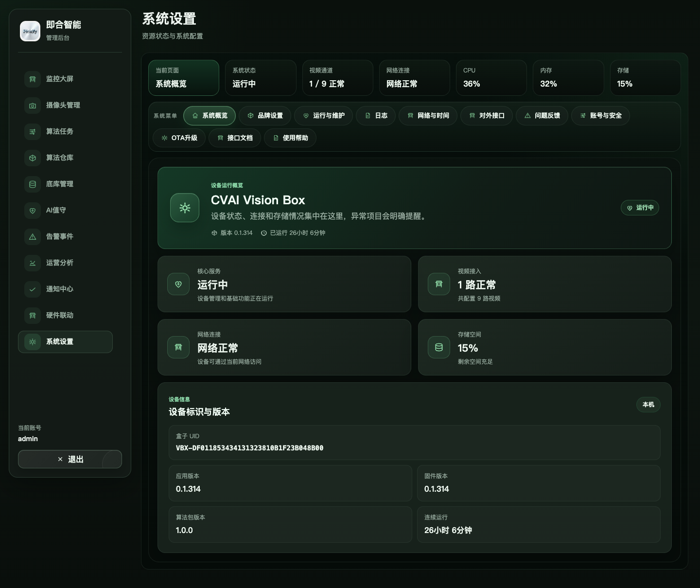Open the 接口文档 tab
This screenshot has width=700, height=588.
pos(235,138)
